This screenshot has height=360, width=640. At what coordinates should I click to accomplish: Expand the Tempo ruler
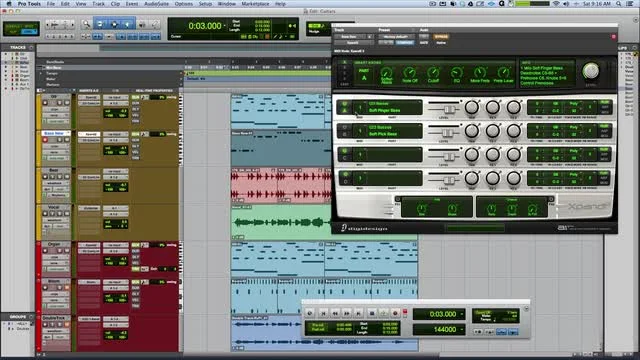[40, 73]
